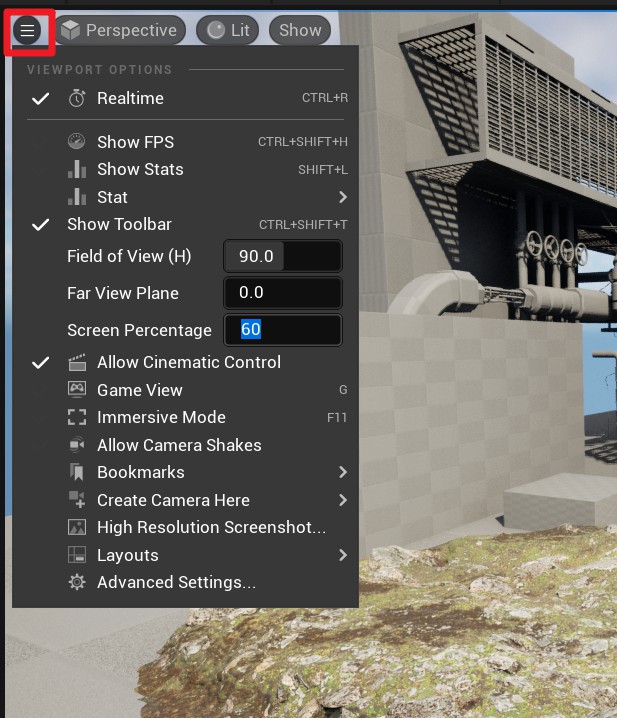Click the Show Stats bar icon
617x718 pixels.
[77, 169]
